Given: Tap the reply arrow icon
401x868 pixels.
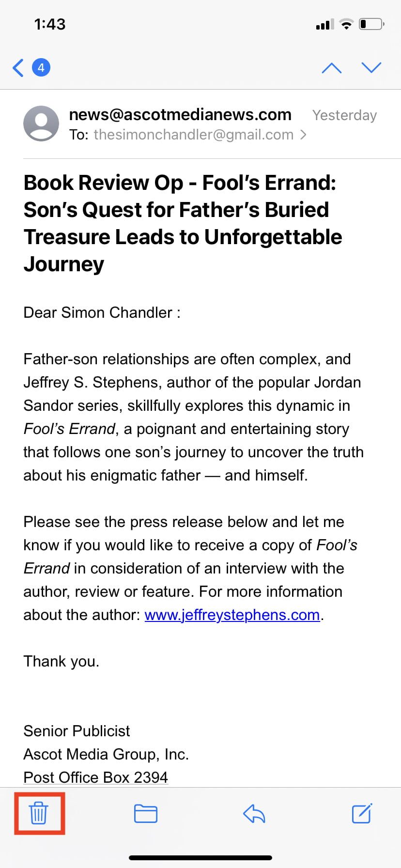Looking at the screenshot, I should pyautogui.click(x=254, y=813).
